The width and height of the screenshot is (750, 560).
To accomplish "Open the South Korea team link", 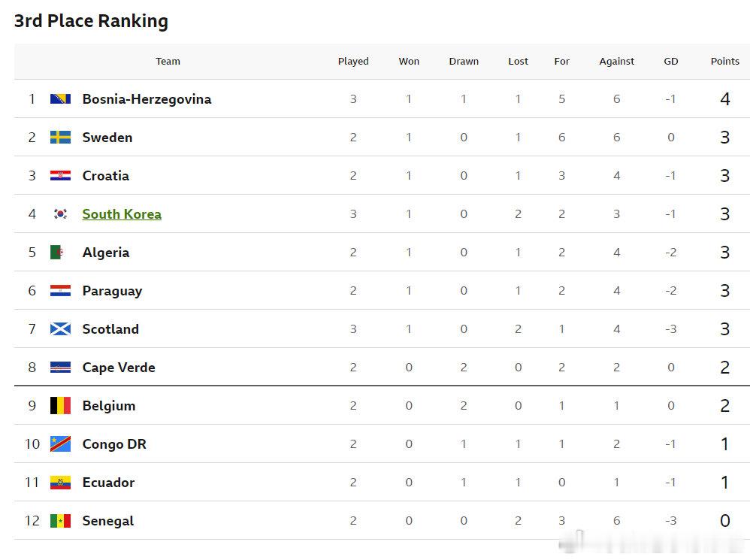I will [122, 214].
